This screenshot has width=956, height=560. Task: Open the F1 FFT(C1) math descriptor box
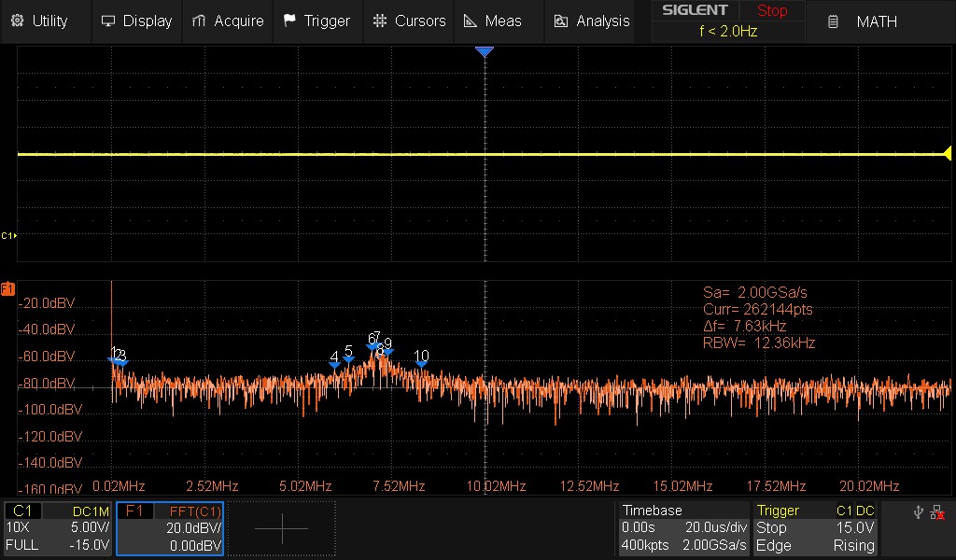[170, 528]
